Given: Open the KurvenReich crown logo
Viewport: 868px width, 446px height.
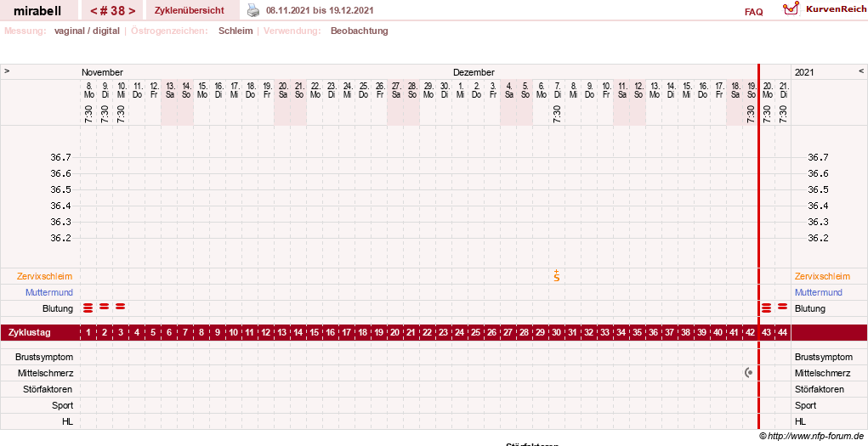Looking at the screenshot, I should [791, 8].
